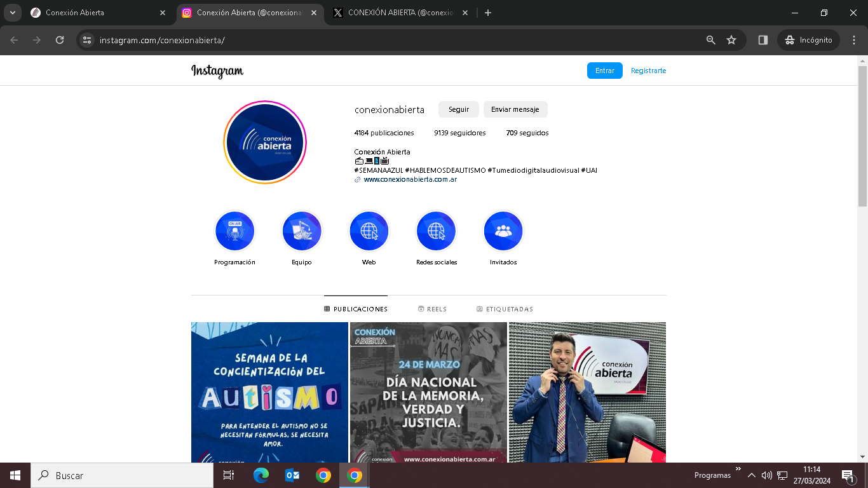Click the Conexión Abierta profile picture
The height and width of the screenshot is (488, 868).
[265, 142]
